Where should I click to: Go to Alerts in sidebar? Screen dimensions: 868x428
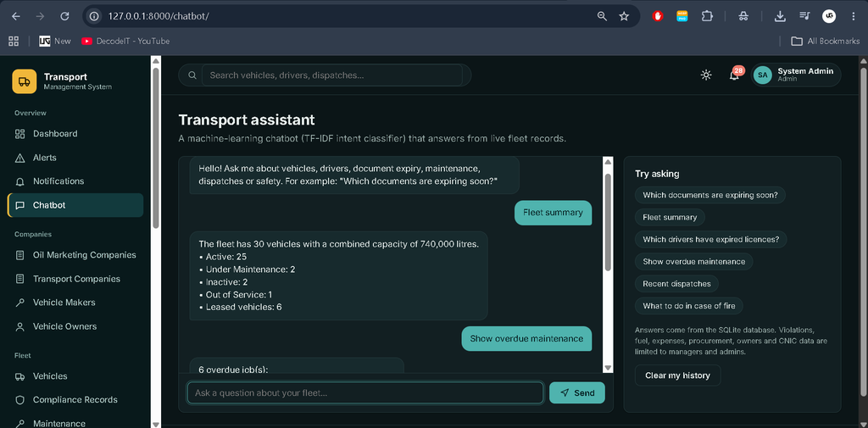[75, 158]
